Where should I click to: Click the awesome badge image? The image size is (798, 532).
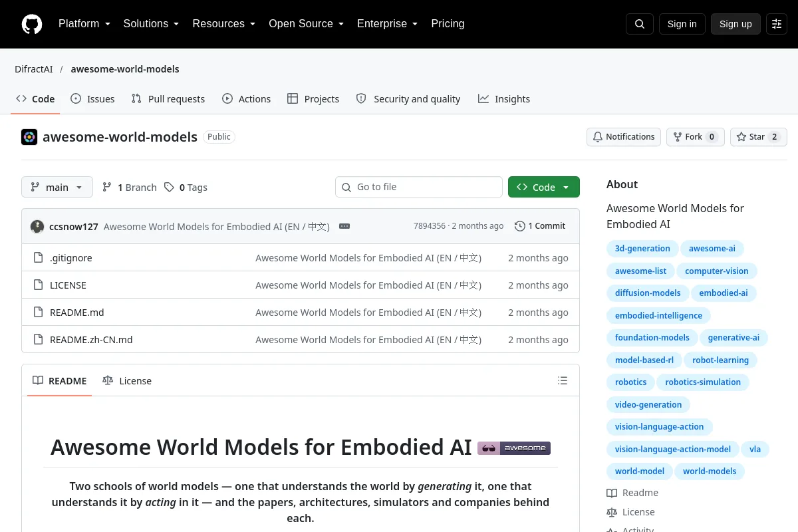(x=514, y=448)
